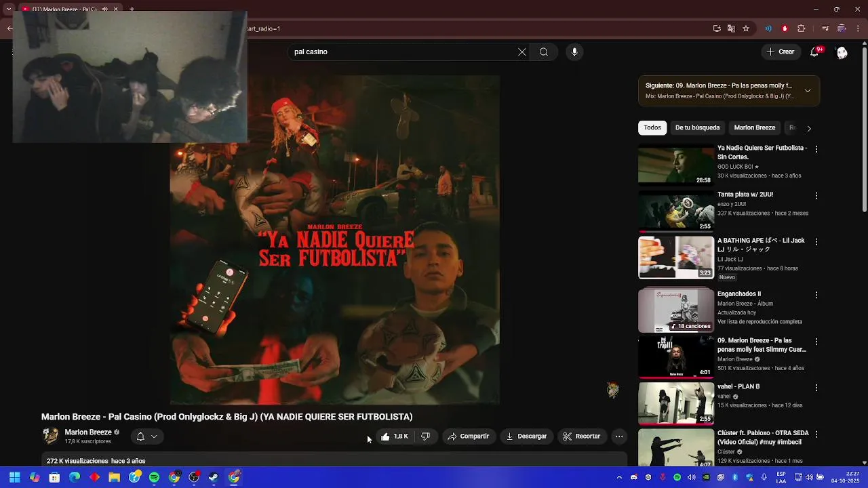Viewport: 868px width, 488px height.
Task: Open options for vahel - PLAN B
Action: [816, 388]
